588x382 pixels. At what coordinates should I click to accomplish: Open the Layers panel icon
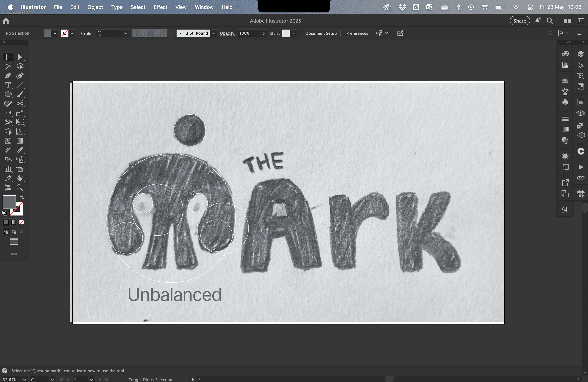581,54
